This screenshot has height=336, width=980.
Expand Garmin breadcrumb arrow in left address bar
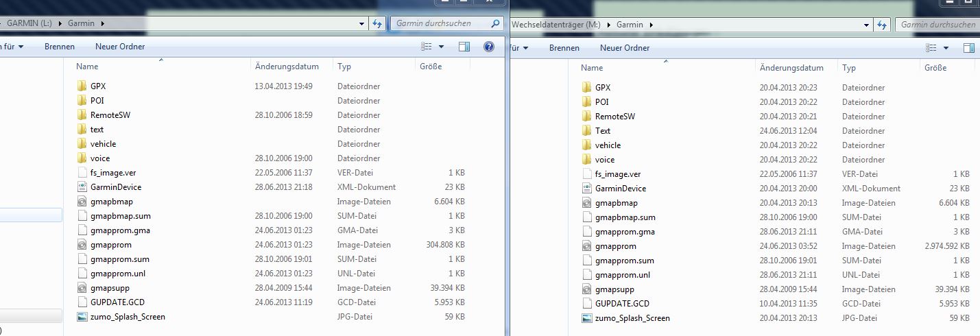pyautogui.click(x=102, y=23)
